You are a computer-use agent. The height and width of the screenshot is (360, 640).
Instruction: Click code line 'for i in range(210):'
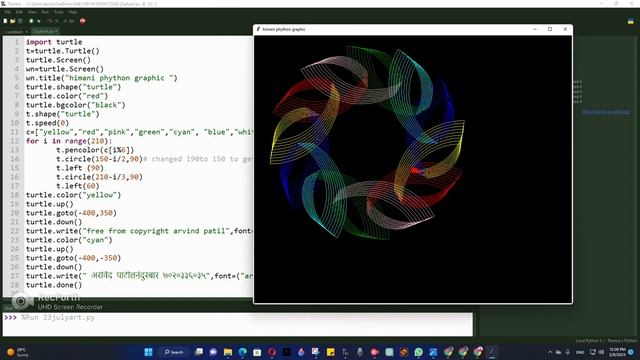(x=69, y=141)
